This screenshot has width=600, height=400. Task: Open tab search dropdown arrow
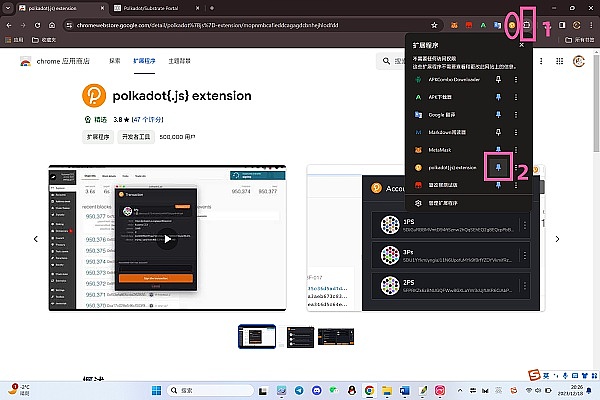(8, 8)
